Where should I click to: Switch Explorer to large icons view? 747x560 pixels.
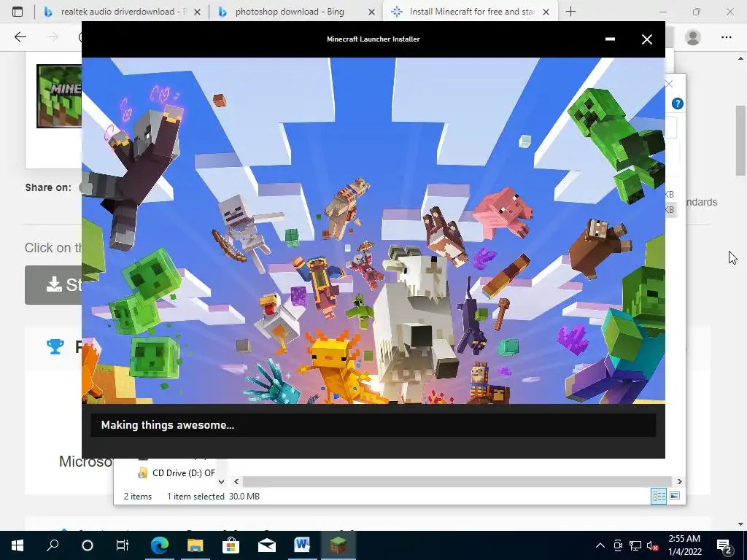675,496
